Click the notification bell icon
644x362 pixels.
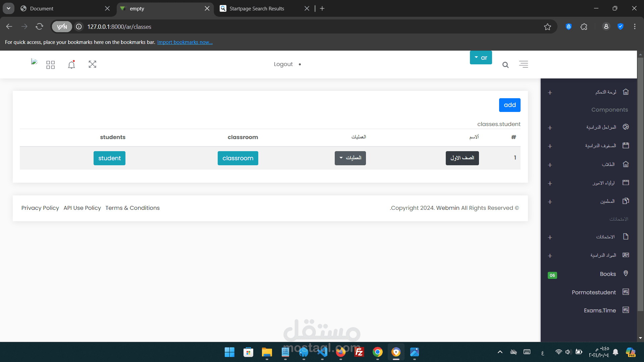pos(71,64)
